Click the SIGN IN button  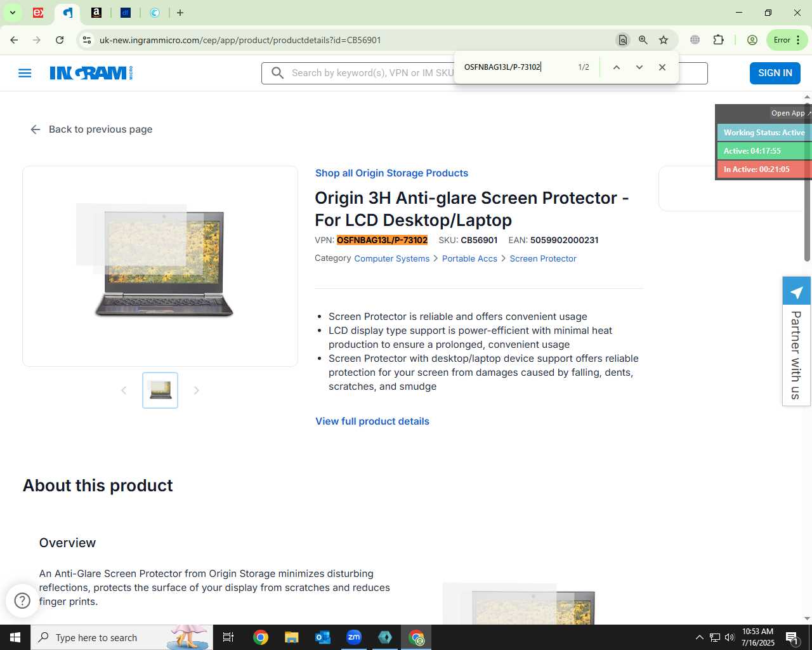coord(775,73)
